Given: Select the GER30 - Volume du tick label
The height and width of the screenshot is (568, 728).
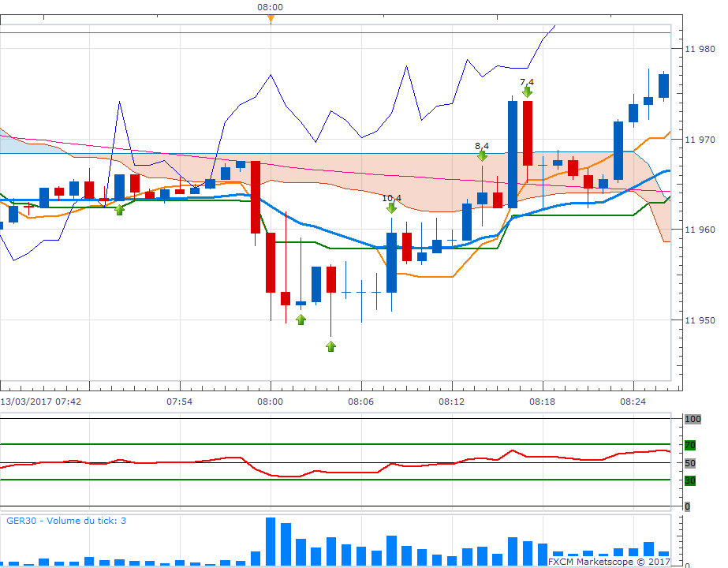Looking at the screenshot, I should point(66,521).
